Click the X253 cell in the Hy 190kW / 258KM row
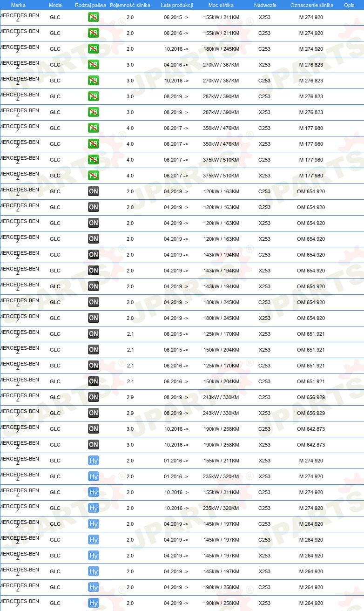This screenshot has height=611, width=364. coord(264,603)
